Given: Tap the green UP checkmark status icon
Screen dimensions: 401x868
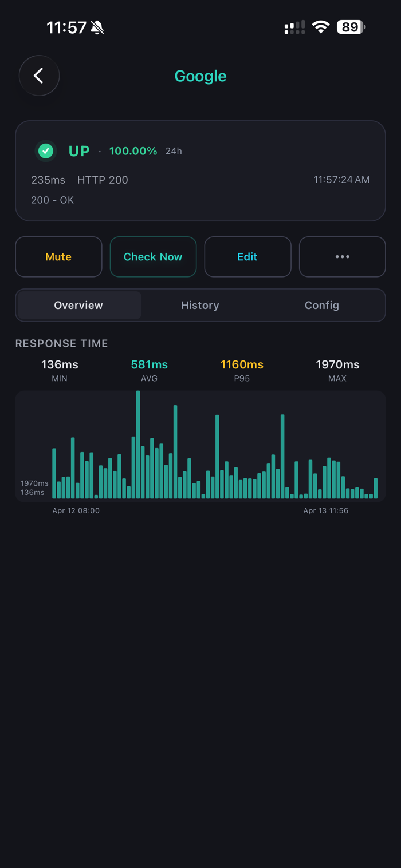Looking at the screenshot, I should [46, 151].
